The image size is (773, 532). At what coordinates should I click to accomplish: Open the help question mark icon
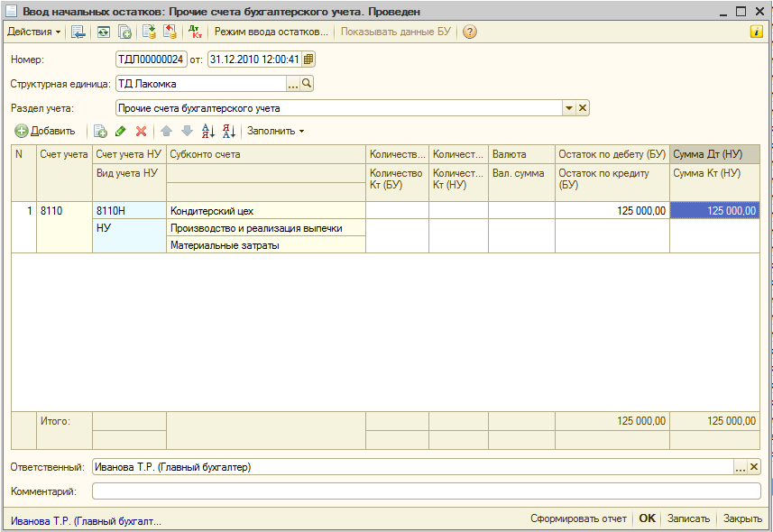[x=469, y=32]
